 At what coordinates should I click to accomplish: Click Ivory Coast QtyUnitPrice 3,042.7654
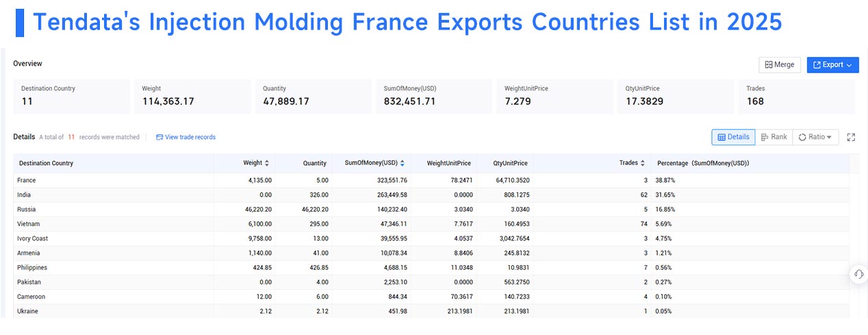pos(512,238)
